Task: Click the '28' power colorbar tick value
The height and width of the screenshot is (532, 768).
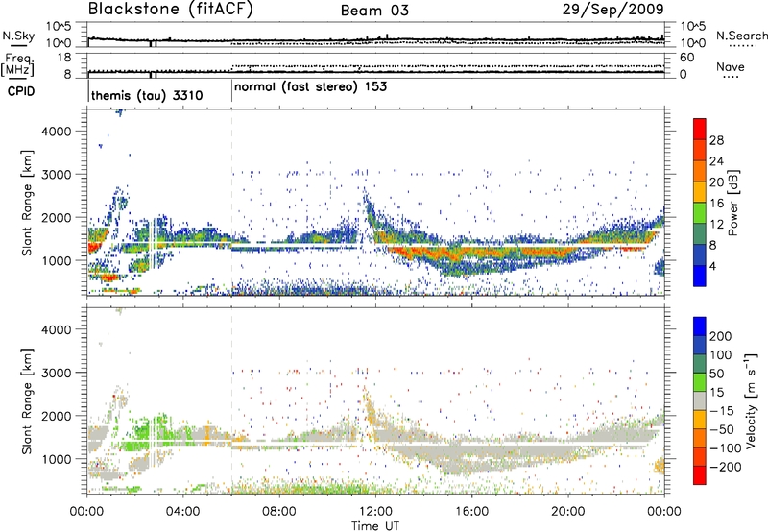Action: tap(716, 140)
